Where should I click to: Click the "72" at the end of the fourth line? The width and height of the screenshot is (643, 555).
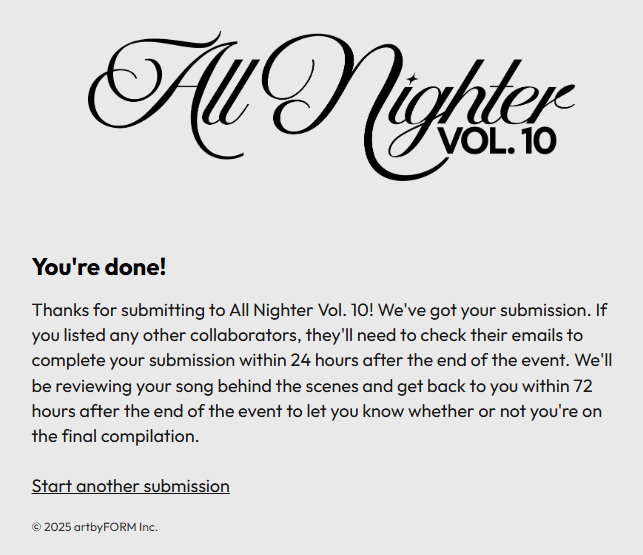[x=592, y=386]
